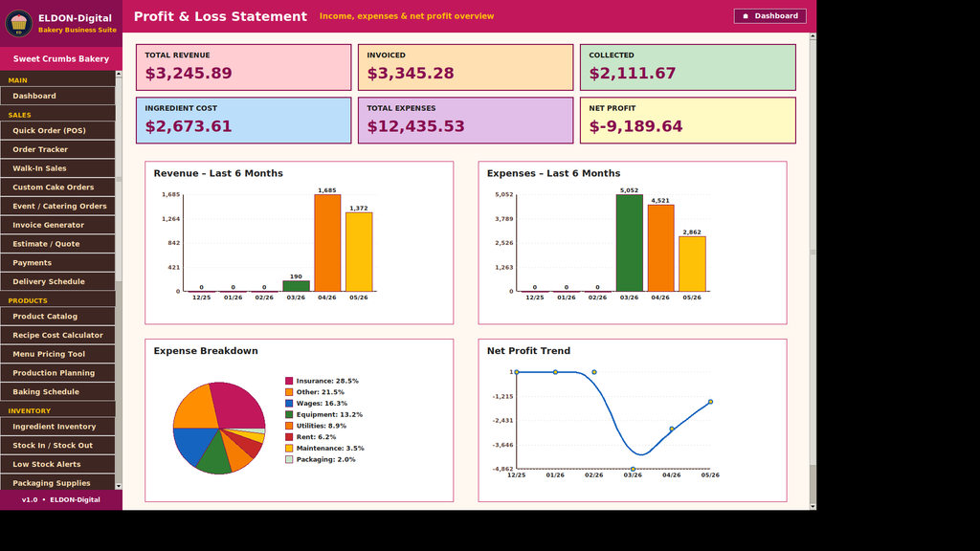
Task: Select Custom Cake Orders
Action: [x=57, y=187]
